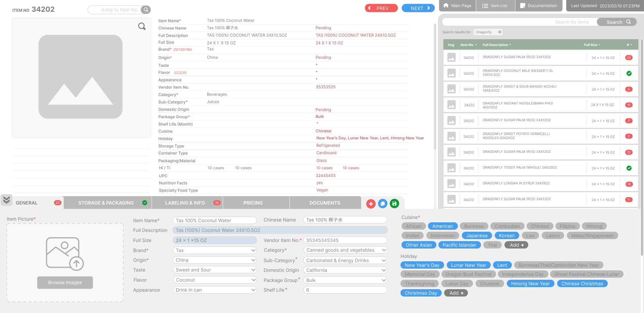The image size is (644, 313).
Task: Open the Package Group dropdown
Action: click(x=345, y=280)
